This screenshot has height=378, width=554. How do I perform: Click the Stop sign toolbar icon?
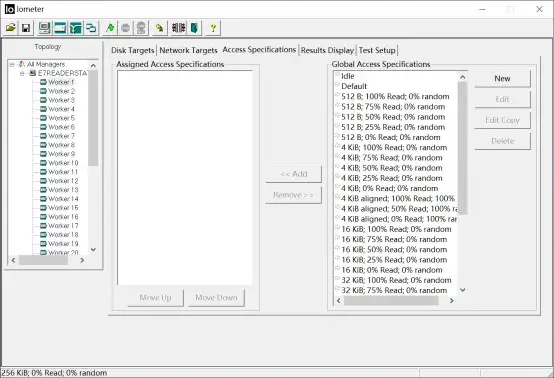125,28
